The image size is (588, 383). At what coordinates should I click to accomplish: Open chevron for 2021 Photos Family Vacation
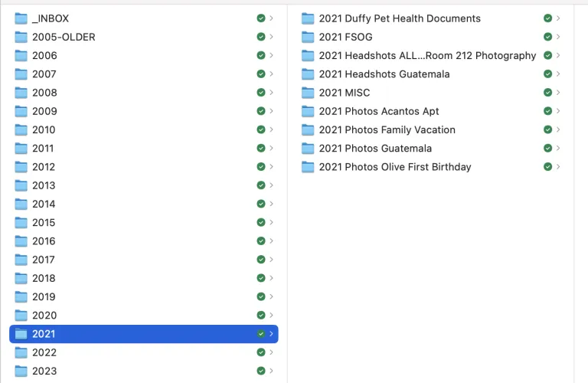click(x=557, y=129)
